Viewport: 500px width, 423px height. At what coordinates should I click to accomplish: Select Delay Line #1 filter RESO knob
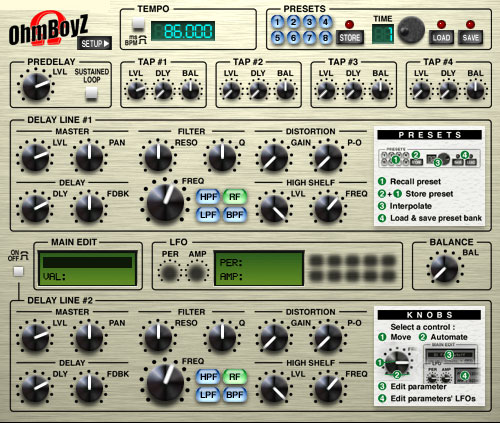coord(158,158)
